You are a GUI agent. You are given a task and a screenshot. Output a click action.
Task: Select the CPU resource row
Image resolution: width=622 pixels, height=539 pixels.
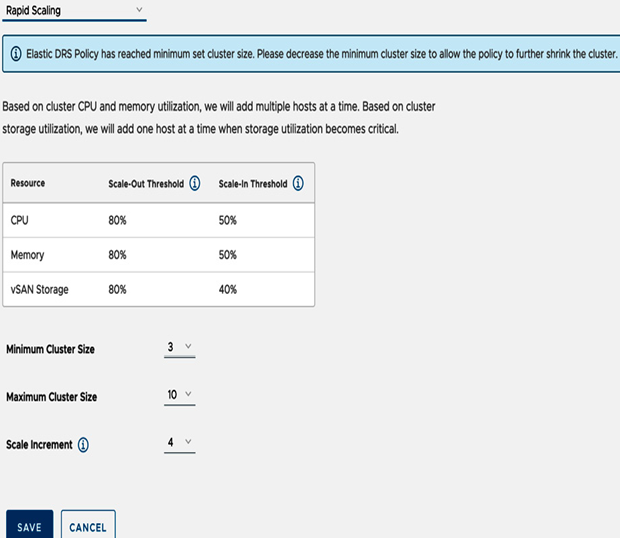159,221
